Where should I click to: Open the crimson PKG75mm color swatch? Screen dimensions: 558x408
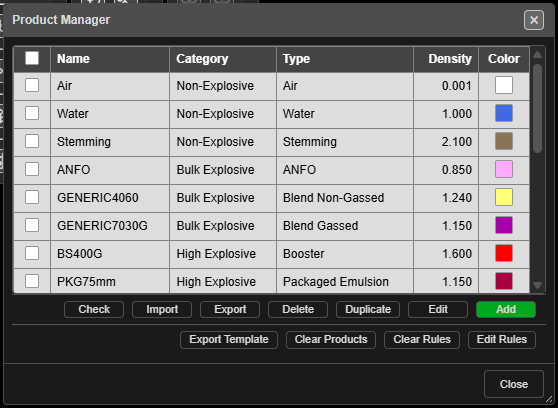504,281
